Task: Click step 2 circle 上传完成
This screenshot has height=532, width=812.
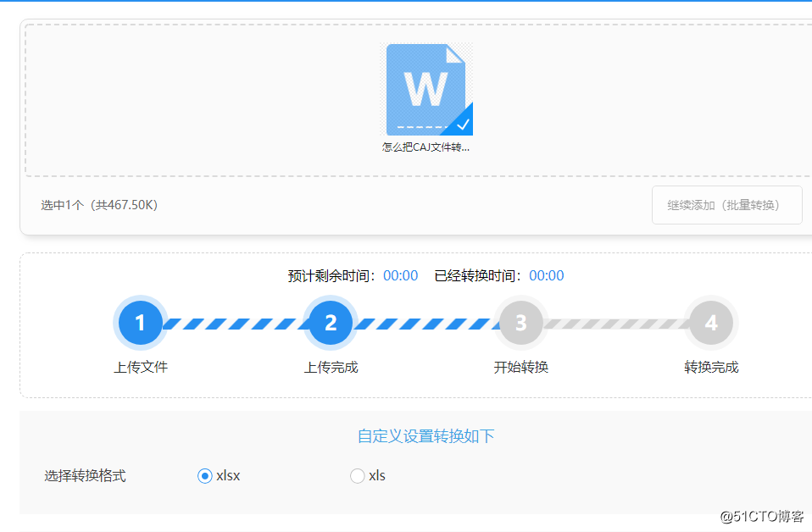Action: coord(331,323)
